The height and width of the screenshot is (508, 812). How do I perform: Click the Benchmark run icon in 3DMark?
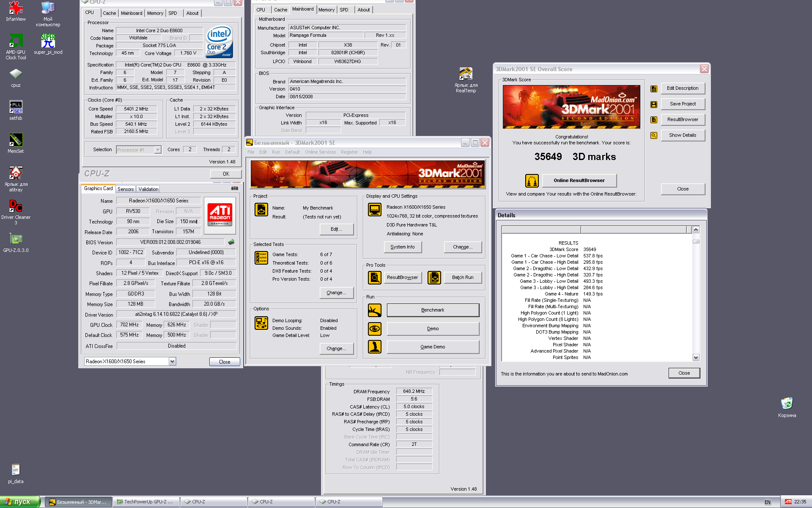tap(375, 310)
